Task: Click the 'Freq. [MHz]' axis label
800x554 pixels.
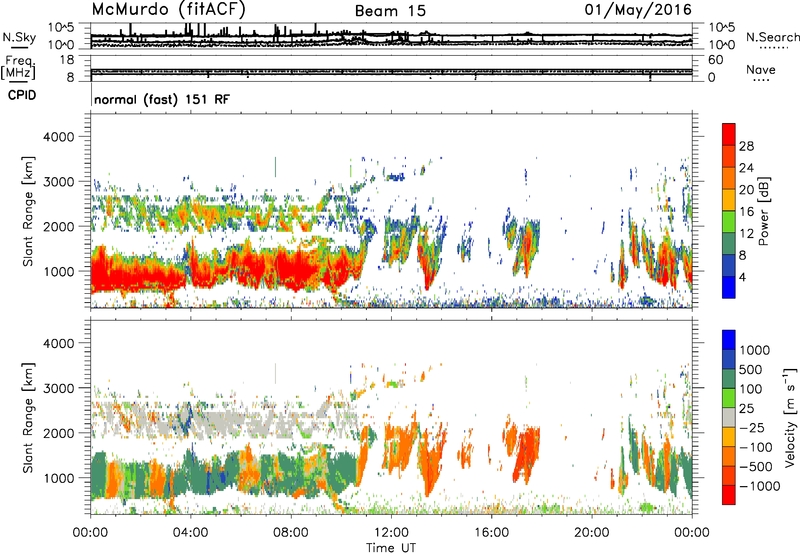Action: tap(18, 67)
